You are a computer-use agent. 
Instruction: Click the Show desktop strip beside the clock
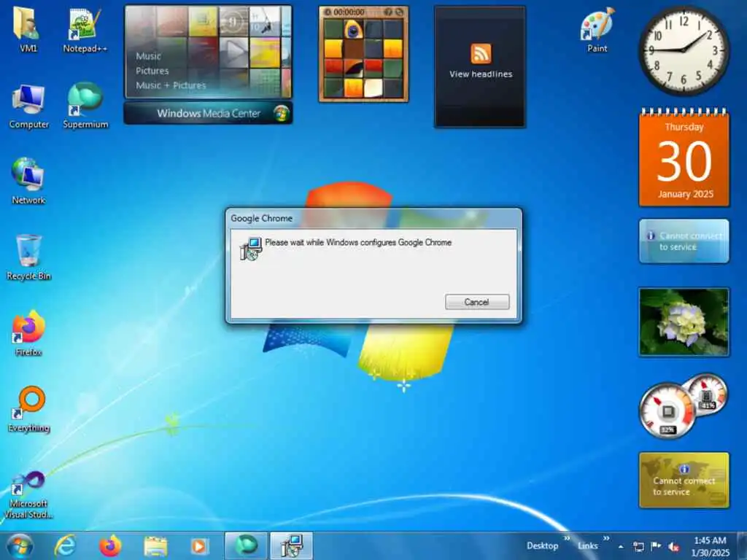741,546
